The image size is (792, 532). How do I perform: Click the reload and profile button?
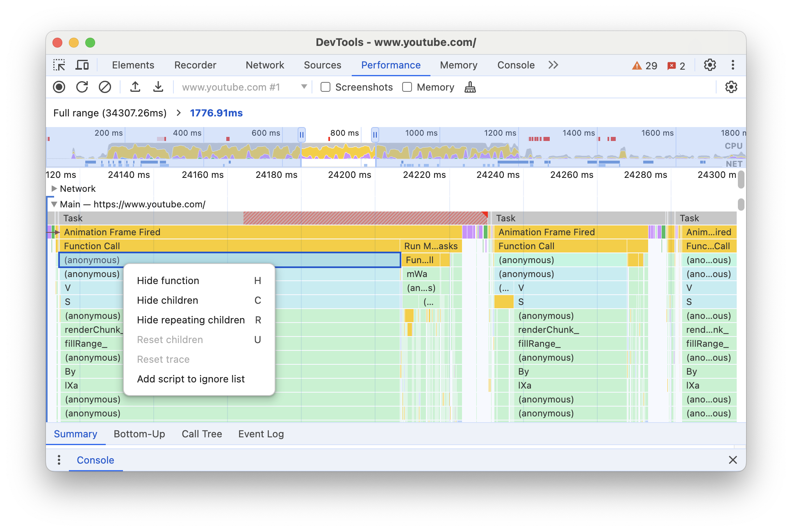[x=82, y=88]
